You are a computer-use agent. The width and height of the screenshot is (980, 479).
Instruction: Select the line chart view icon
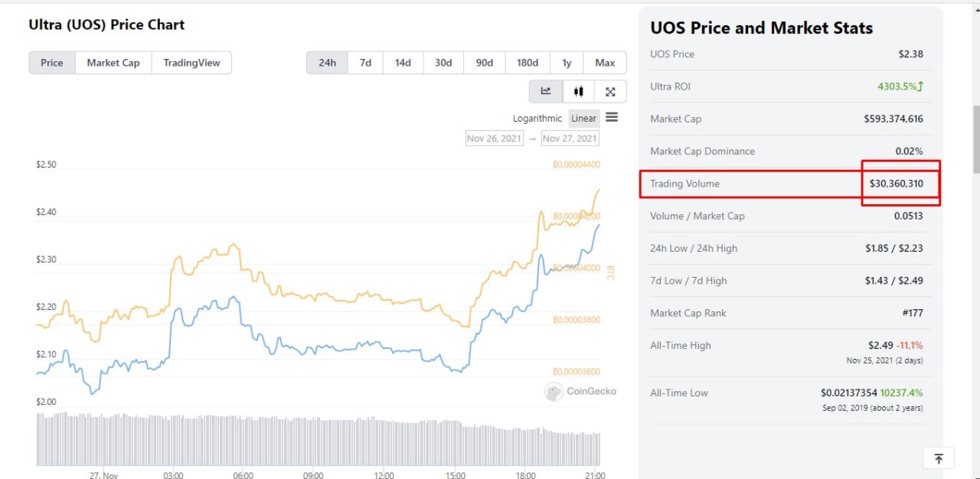546,91
